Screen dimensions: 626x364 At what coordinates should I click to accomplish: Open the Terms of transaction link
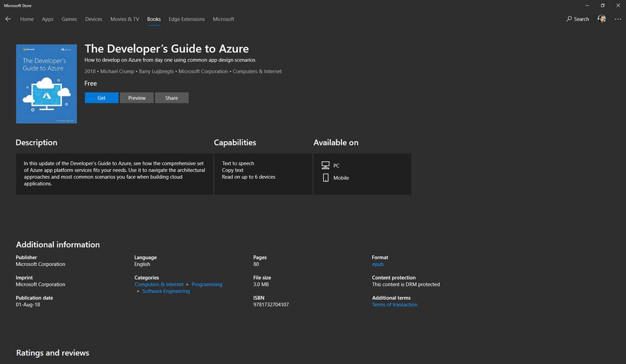(x=394, y=305)
